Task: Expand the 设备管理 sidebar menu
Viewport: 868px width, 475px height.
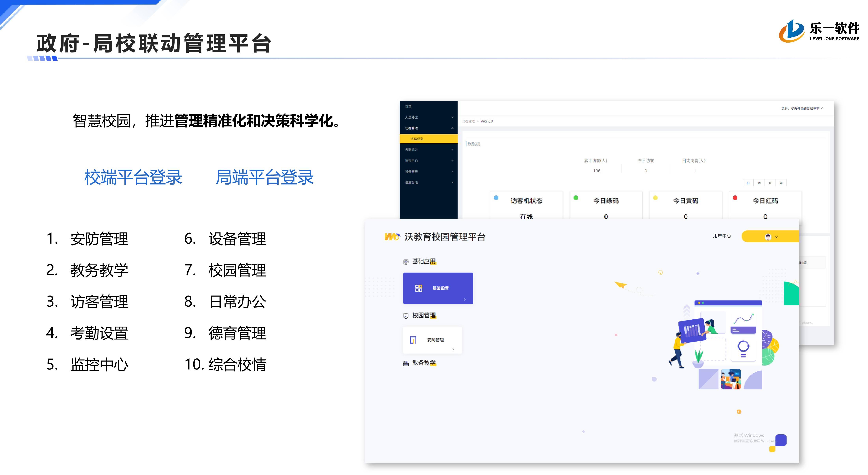Action: click(429, 172)
